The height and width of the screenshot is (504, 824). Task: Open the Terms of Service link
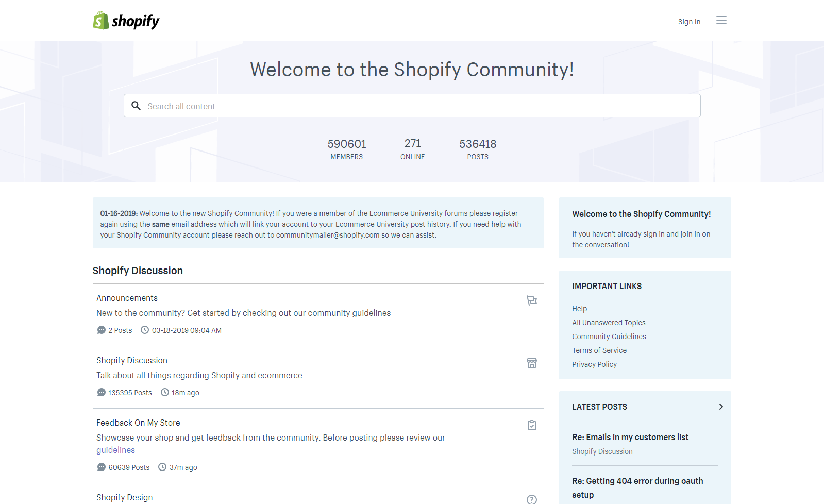coord(599,350)
